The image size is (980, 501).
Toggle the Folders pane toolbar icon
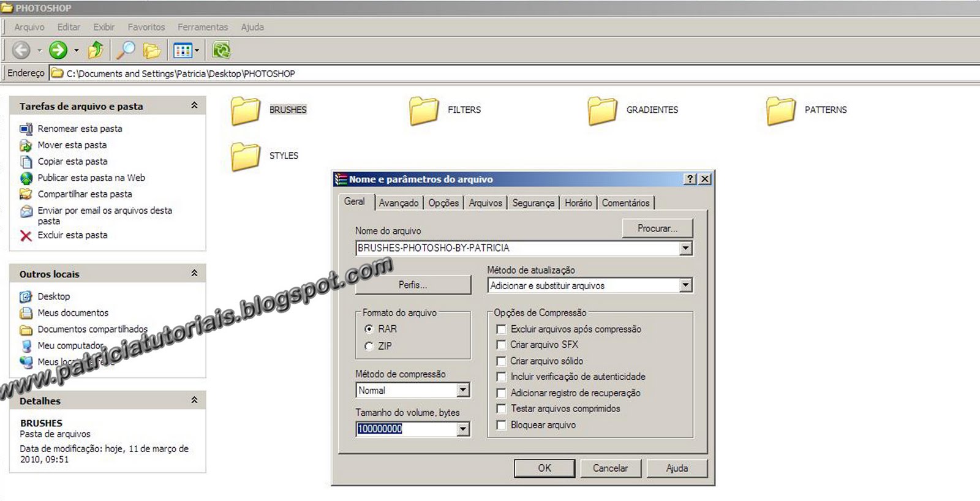pyautogui.click(x=152, y=50)
